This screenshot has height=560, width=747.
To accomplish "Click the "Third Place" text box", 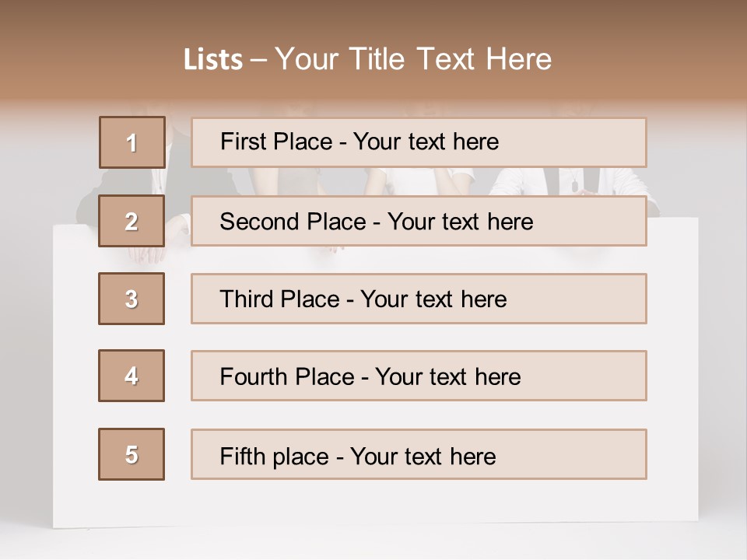I will pos(419,299).
